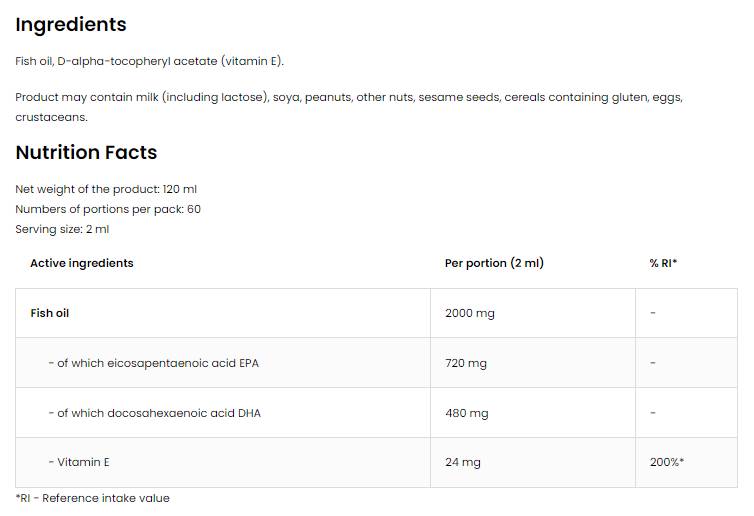Click the % RI* column header
The width and height of the screenshot is (754, 516).
[663, 263]
